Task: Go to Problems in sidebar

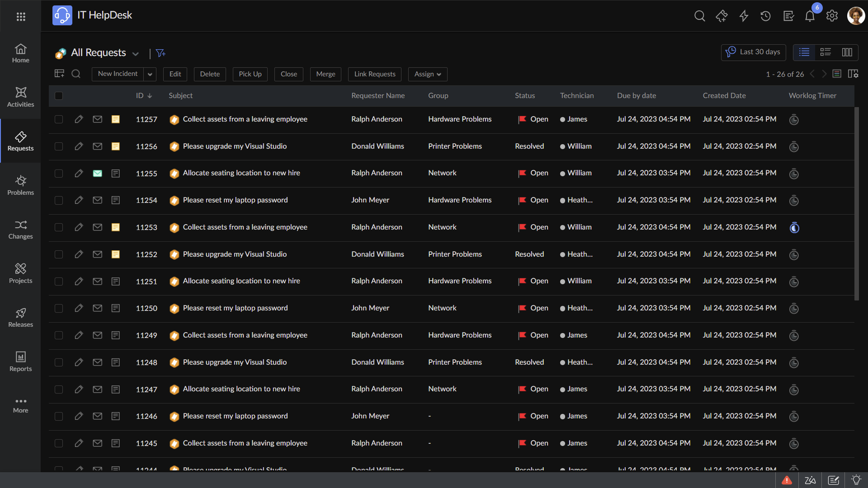Action: (x=20, y=185)
